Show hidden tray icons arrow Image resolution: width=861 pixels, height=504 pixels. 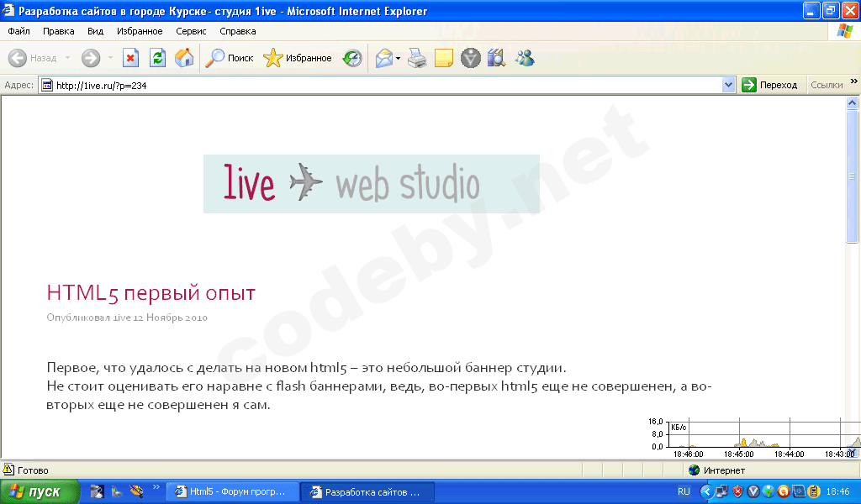[x=706, y=491]
